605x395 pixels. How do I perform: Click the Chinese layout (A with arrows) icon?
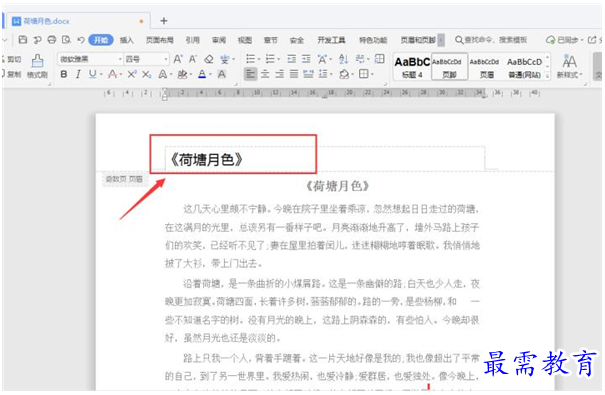(322, 59)
